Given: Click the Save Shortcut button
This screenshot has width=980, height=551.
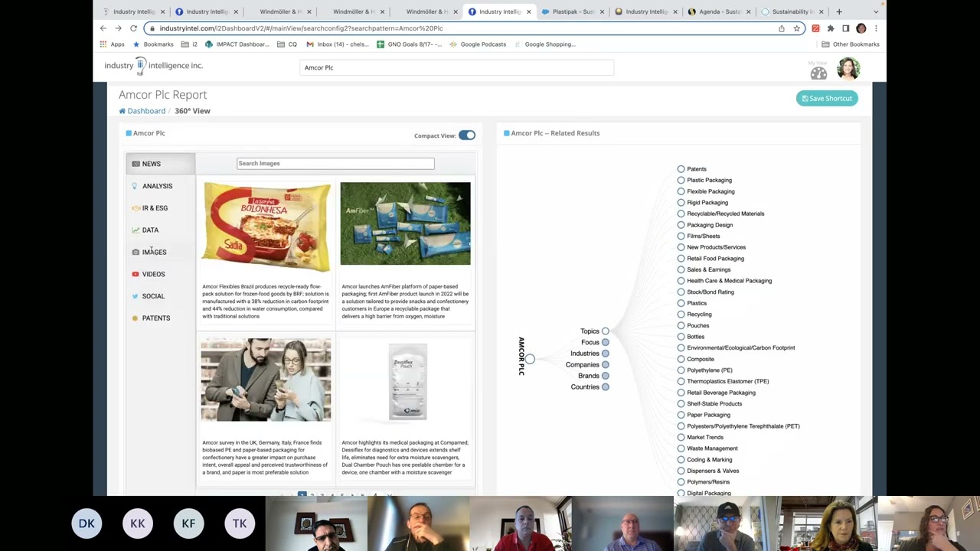Looking at the screenshot, I should (827, 98).
